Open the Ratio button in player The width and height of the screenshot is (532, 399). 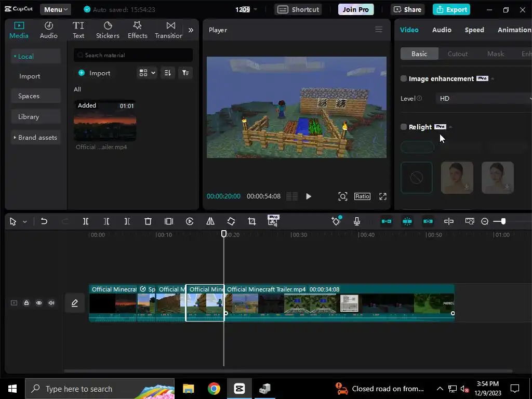tap(362, 196)
